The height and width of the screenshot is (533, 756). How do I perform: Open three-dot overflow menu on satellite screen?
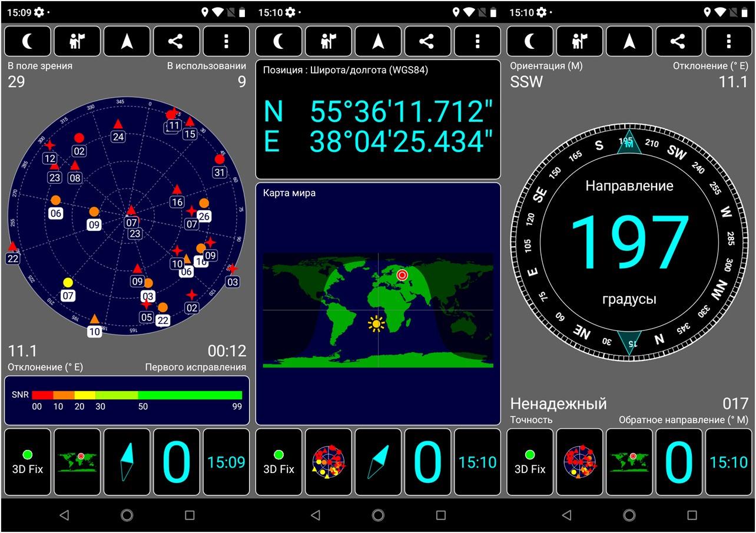(226, 41)
